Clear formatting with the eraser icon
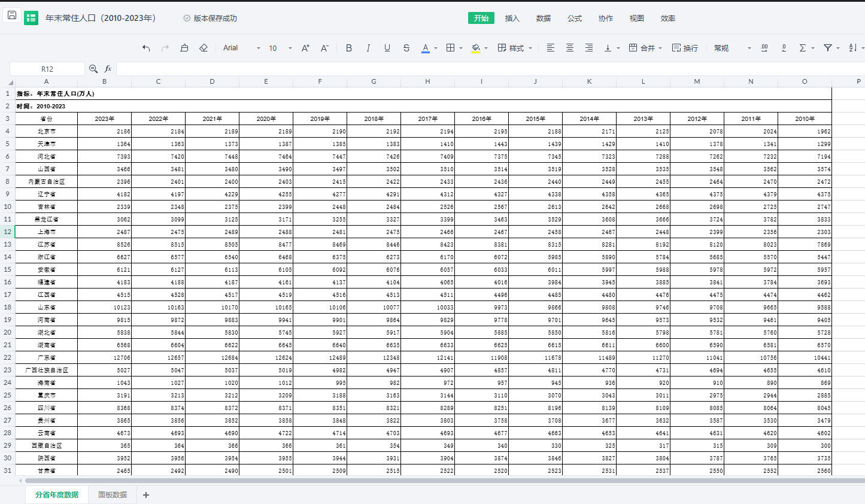Screen dimensions: 865x504 [x=204, y=48]
